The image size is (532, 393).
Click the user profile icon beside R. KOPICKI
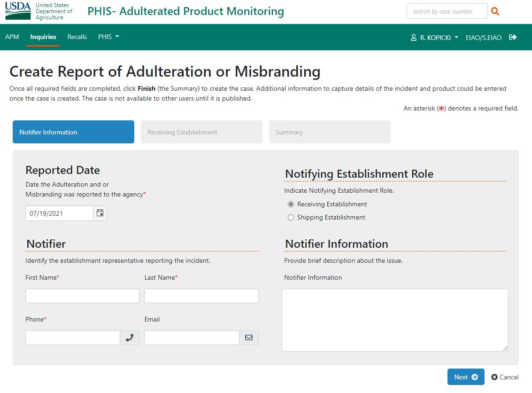click(x=414, y=37)
